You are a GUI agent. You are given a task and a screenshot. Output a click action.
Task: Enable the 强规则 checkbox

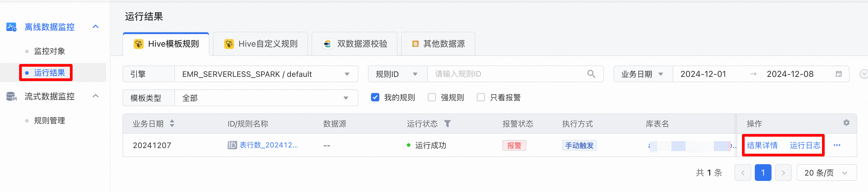pos(432,97)
